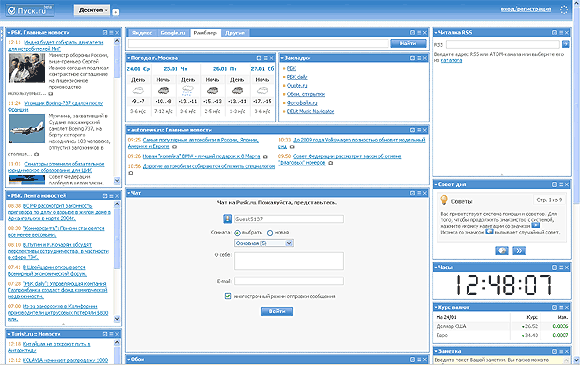Click the RSS go arrow button
Viewport: 580px width, 365px height.
tap(566, 44)
